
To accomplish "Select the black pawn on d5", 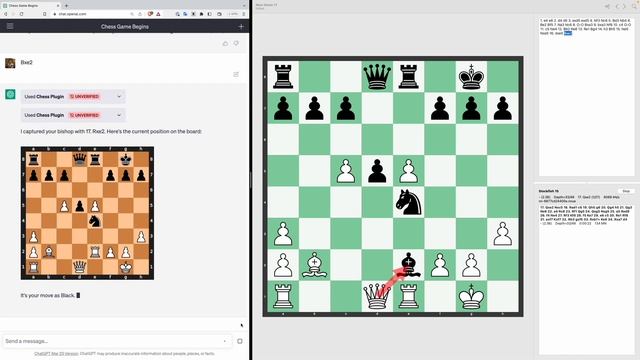I will click(377, 171).
